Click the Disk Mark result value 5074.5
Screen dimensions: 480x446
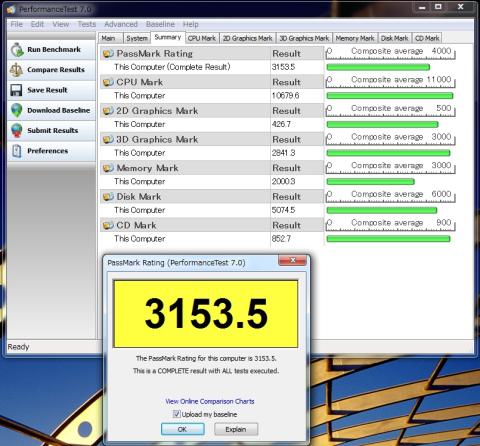(x=283, y=210)
